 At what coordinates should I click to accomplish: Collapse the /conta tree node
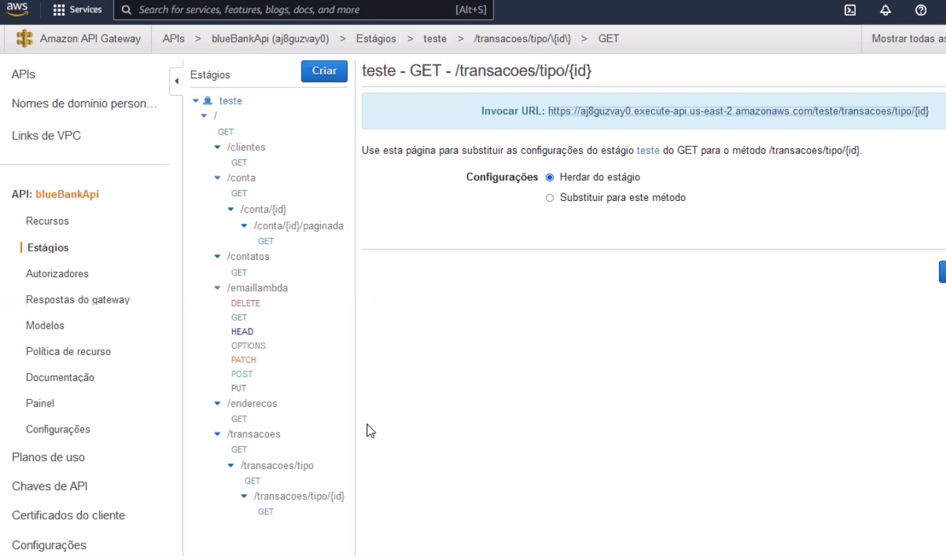pos(218,178)
